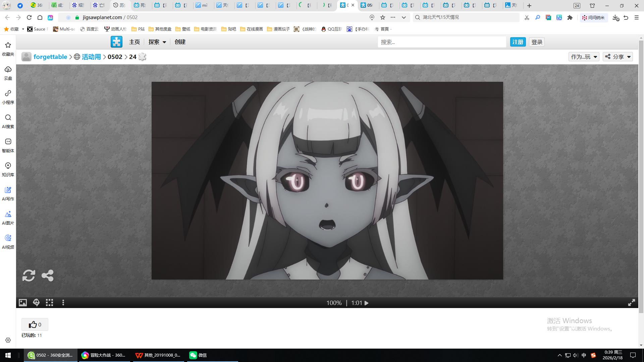Open WeChat from the taskbar

click(x=198, y=355)
